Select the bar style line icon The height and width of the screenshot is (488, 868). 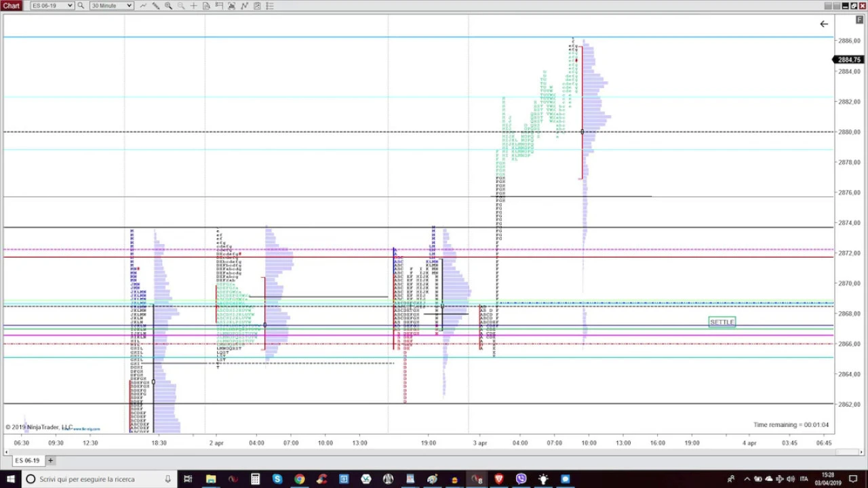click(143, 5)
